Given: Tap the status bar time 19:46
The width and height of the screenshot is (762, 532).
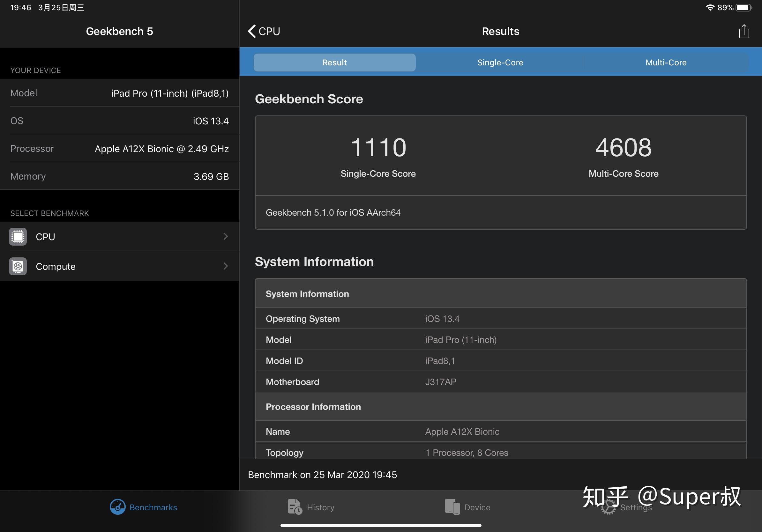Looking at the screenshot, I should 20,8.
